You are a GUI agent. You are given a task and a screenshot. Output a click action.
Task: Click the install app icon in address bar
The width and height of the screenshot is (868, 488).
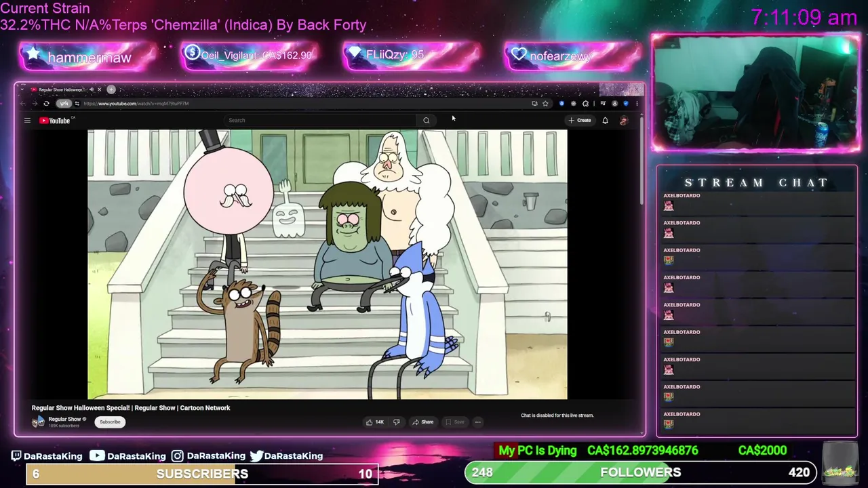[535, 104]
